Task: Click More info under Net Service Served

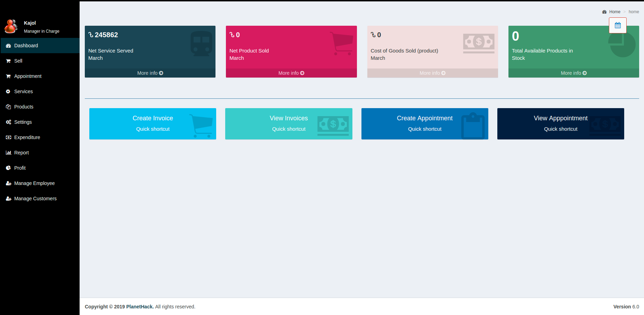Action: click(150, 73)
